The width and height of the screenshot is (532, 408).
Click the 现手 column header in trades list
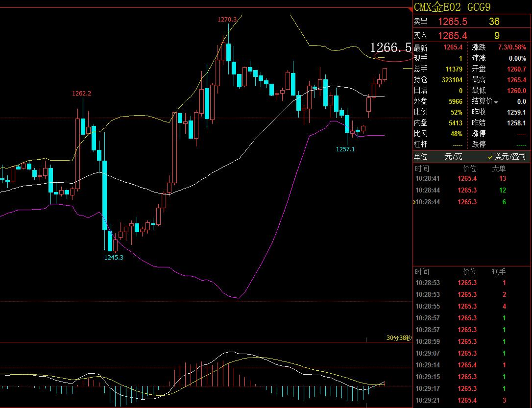[x=499, y=272]
